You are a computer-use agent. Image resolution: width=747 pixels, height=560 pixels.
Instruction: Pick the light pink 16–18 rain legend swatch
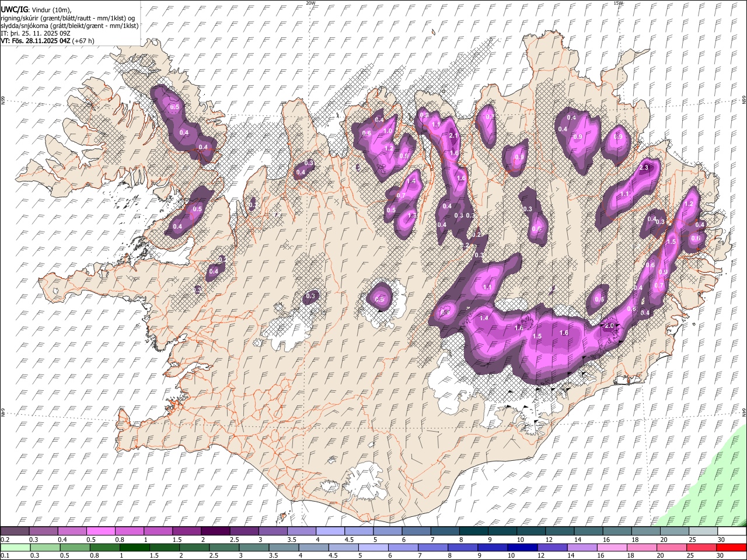pyautogui.click(x=612, y=548)
